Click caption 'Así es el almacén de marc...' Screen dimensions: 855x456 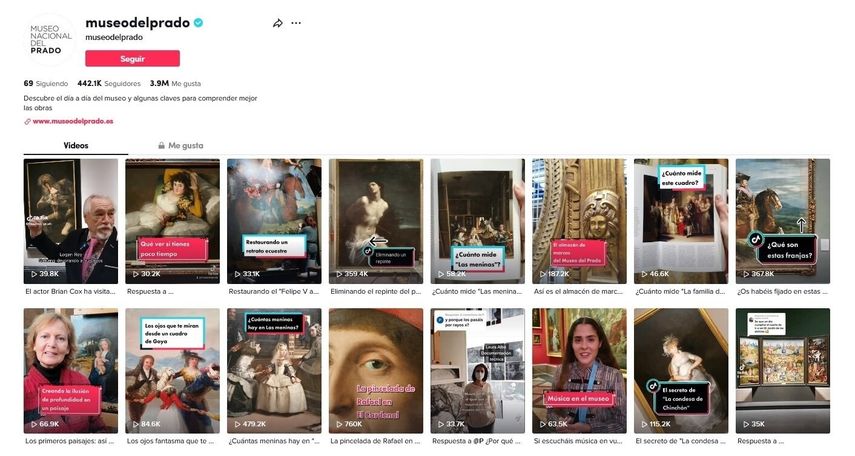(579, 292)
